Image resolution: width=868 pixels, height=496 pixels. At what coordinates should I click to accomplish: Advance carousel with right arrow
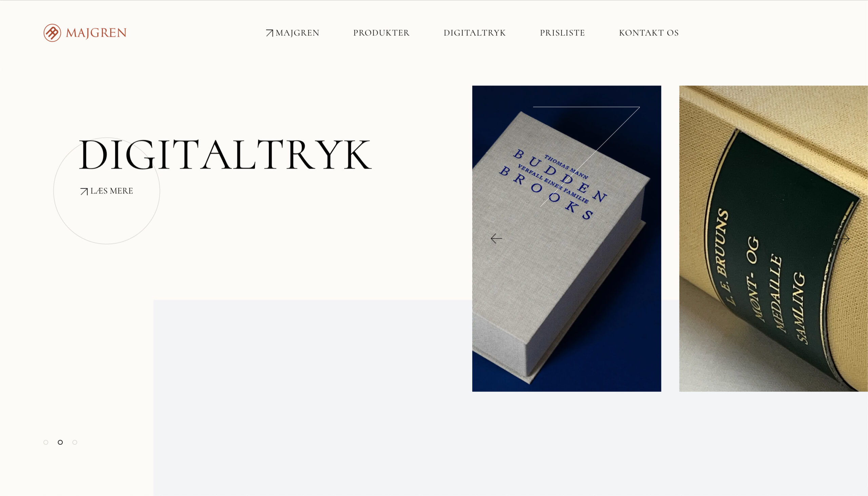tap(844, 239)
